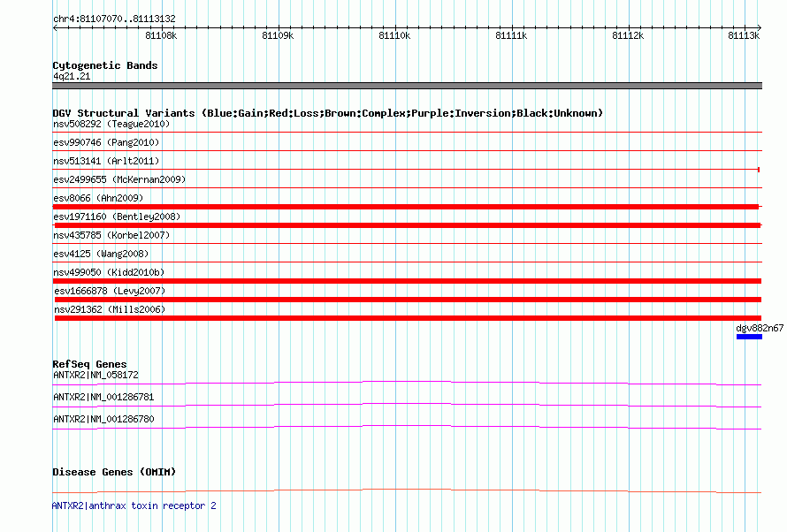Click the 81113k ruler tick label
The width and height of the screenshot is (787, 532).
click(x=744, y=35)
